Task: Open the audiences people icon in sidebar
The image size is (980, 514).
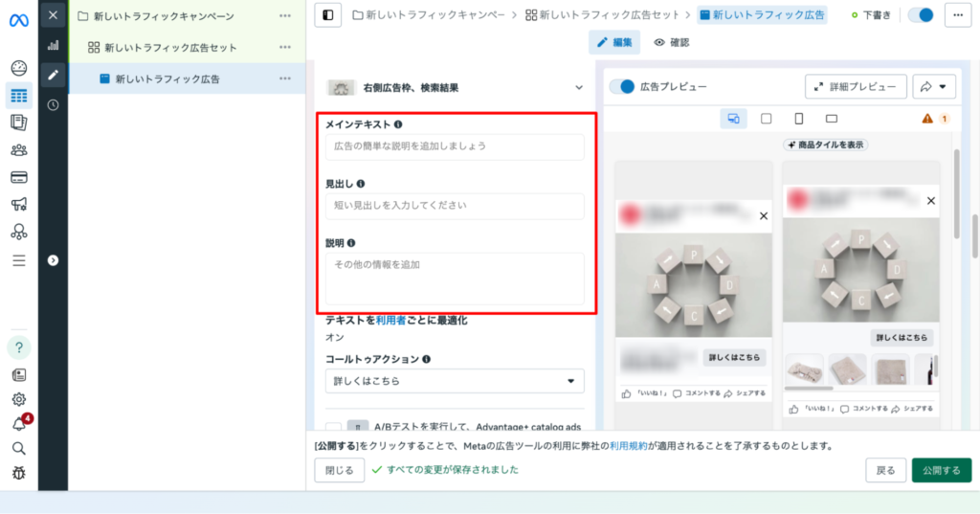Action: 18,149
